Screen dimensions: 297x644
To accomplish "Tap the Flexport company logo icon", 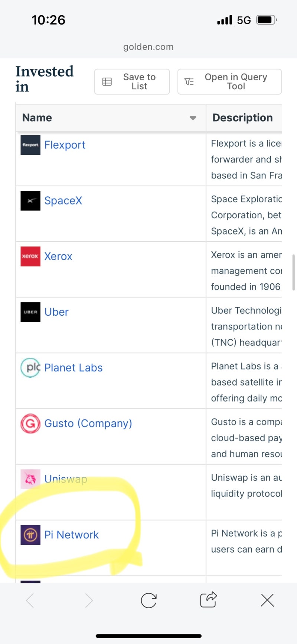I will (30, 145).
